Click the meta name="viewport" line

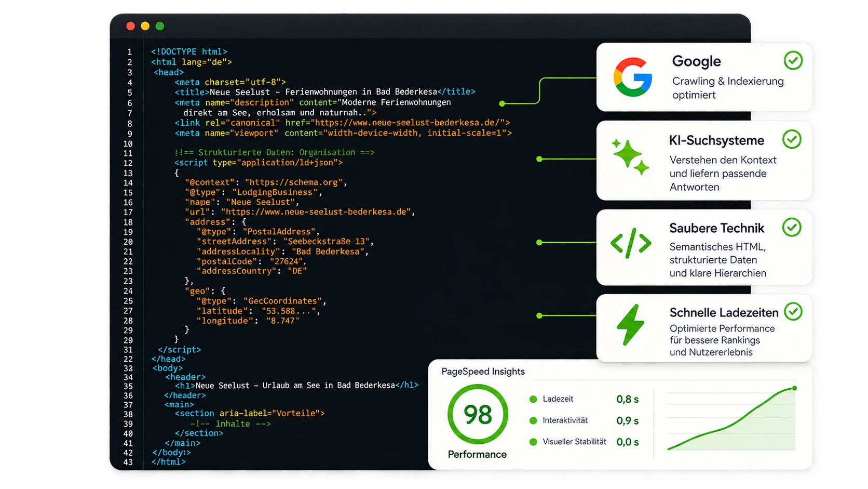[x=343, y=133]
